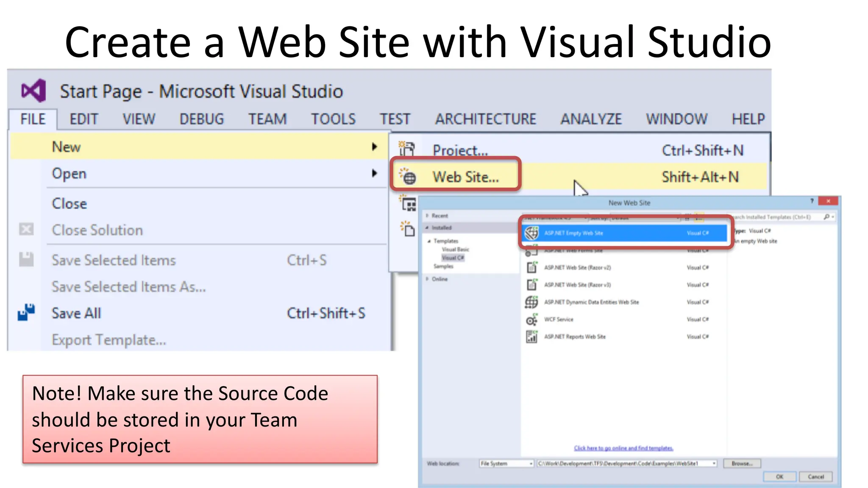The width and height of the screenshot is (868, 488).
Task: Click the go online and find templates link
Action: [x=623, y=448]
